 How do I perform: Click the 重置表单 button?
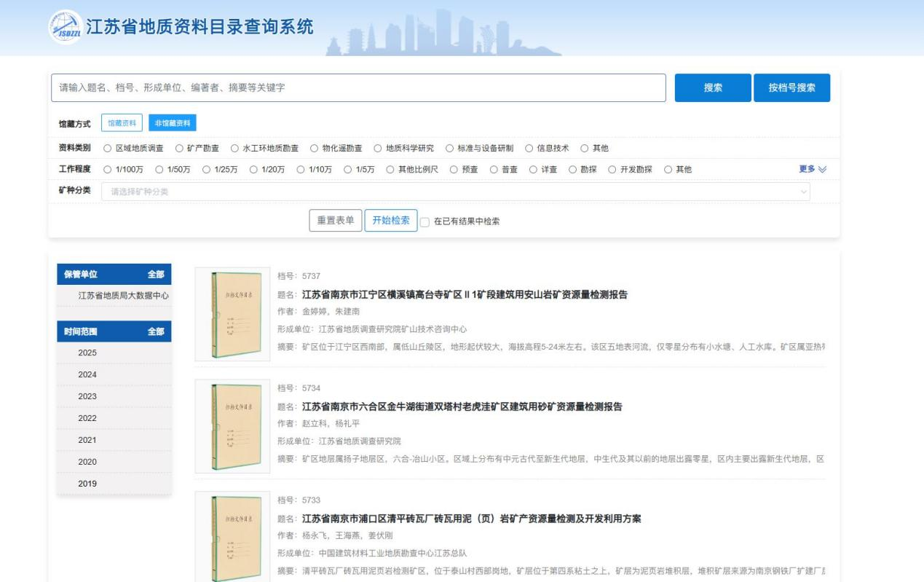pos(336,221)
